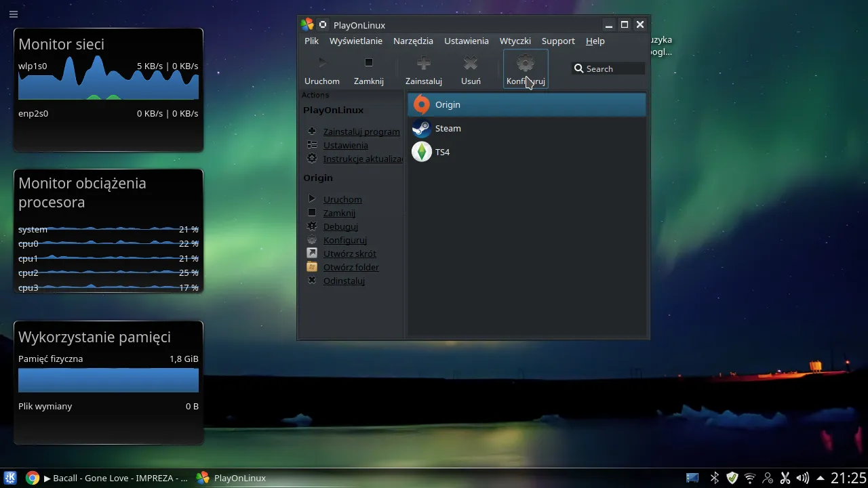Click gear icon beside Instrukcje aktualizacji
This screenshot has height=488, width=868.
pos(312,159)
